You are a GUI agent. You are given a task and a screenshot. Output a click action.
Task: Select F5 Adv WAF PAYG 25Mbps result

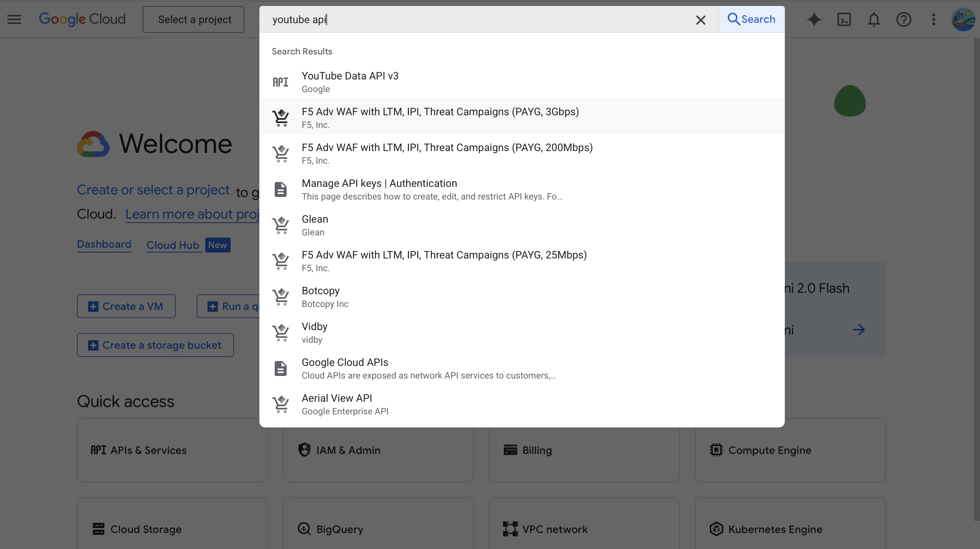point(522,260)
